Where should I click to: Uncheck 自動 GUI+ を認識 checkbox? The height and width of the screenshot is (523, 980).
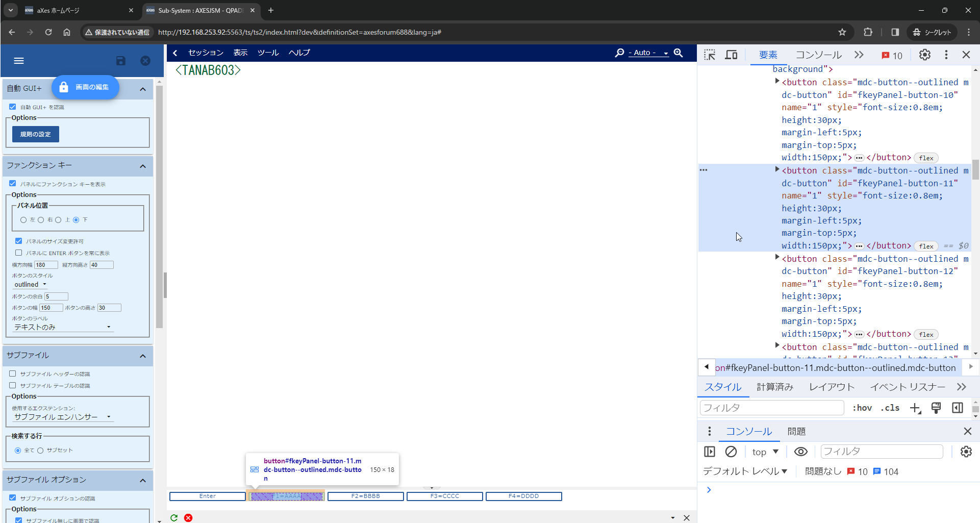(x=13, y=107)
